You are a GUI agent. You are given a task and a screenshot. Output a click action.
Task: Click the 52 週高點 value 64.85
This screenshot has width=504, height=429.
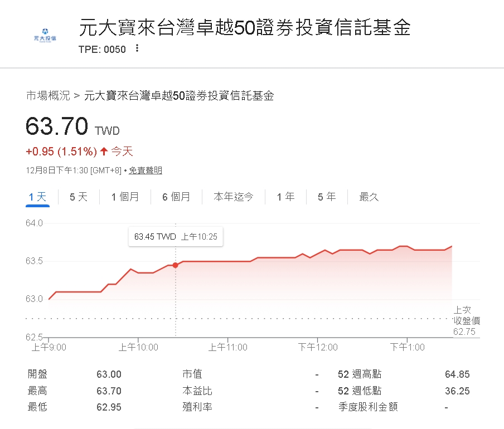[x=457, y=374]
